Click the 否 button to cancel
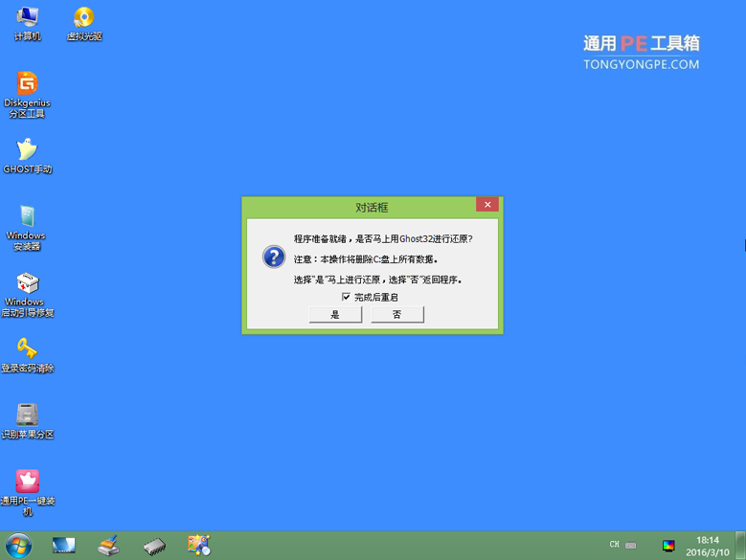Screen dimensions: 746x560 tap(397, 315)
